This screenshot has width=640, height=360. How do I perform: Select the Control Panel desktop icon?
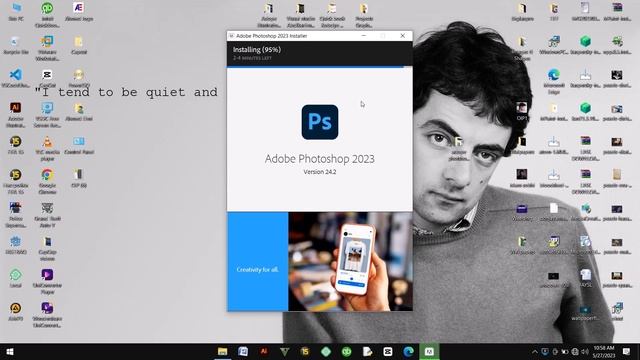coord(79,145)
